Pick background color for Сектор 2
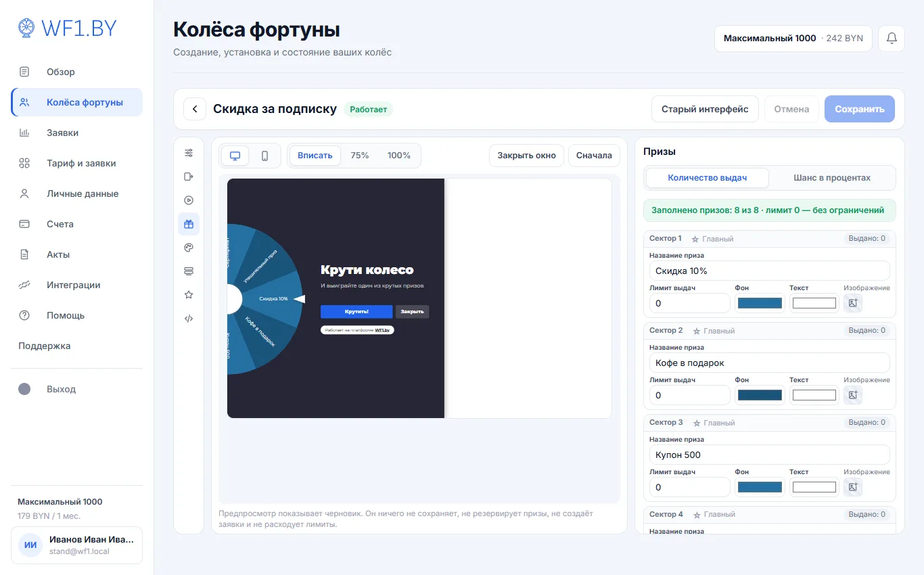Viewport: 924px width, 575px height. coord(760,395)
